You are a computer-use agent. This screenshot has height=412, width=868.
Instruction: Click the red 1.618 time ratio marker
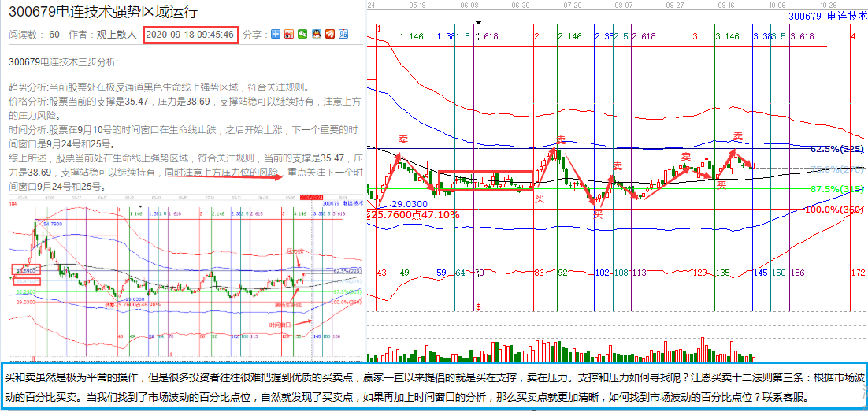pyautogui.click(x=488, y=37)
